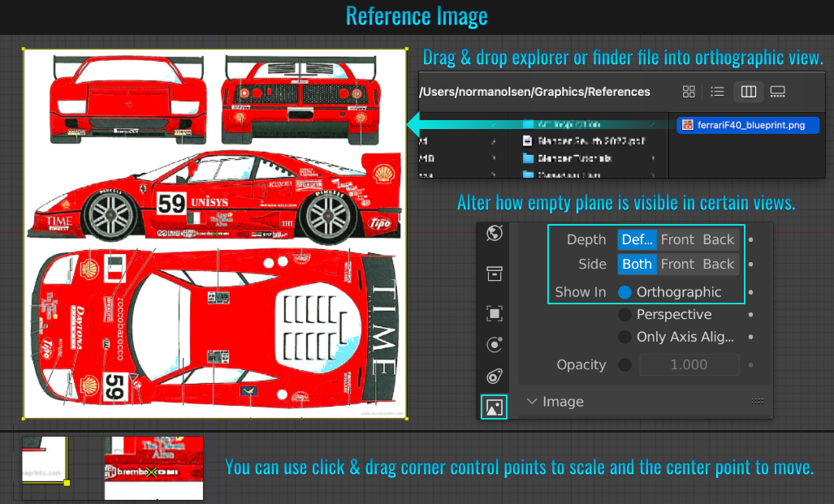
Task: Click the Depth label
Action: 586,239
